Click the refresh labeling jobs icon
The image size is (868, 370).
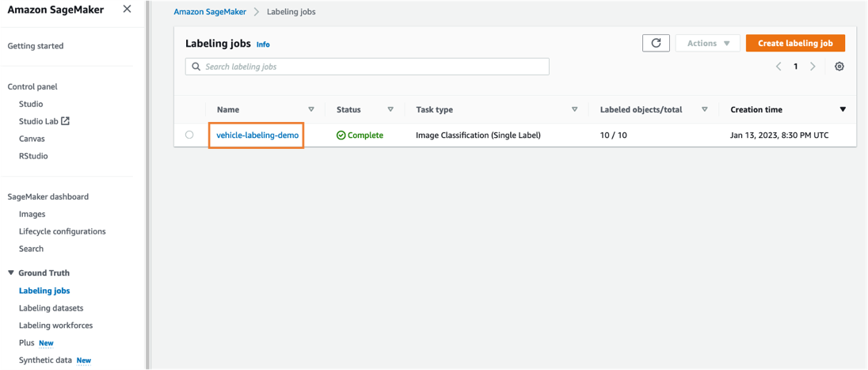[x=656, y=44]
